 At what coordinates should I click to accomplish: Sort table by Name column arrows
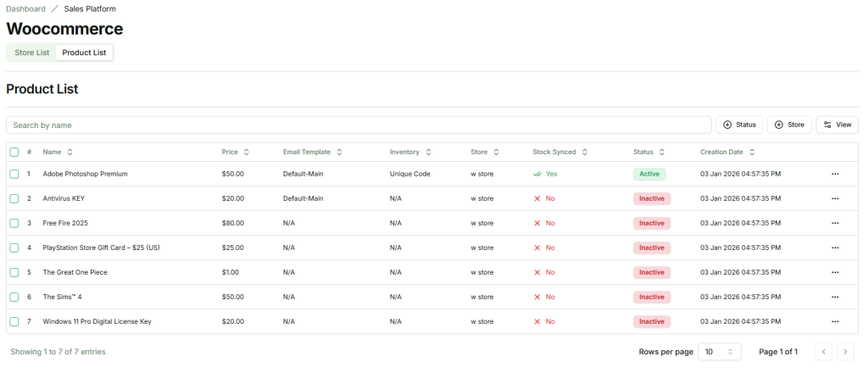point(70,153)
